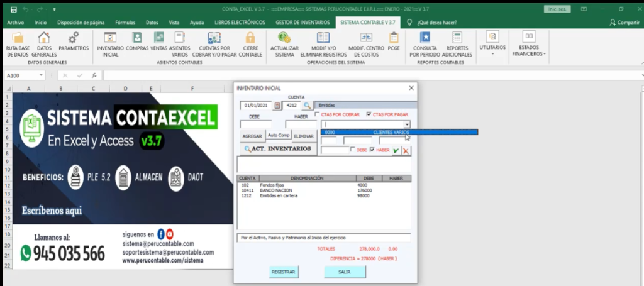Select the 102 Fondos fijos row

[x=324, y=185]
